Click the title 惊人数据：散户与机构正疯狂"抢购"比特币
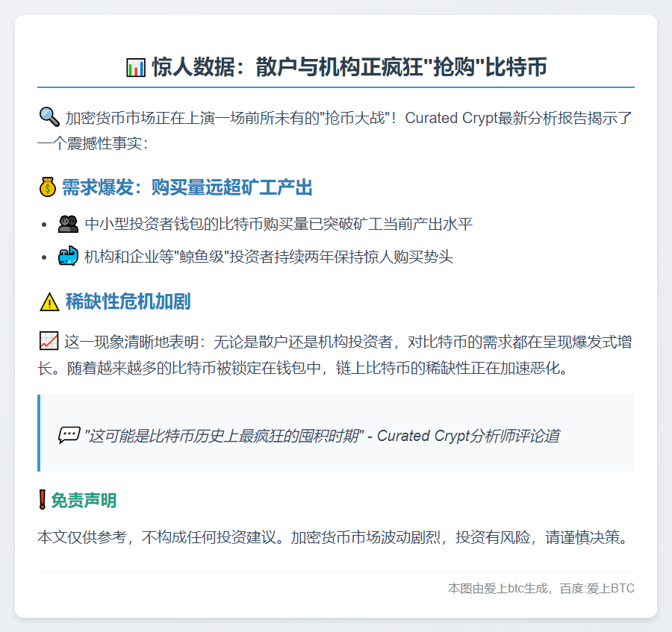This screenshot has width=672, height=632. pyautogui.click(x=349, y=67)
